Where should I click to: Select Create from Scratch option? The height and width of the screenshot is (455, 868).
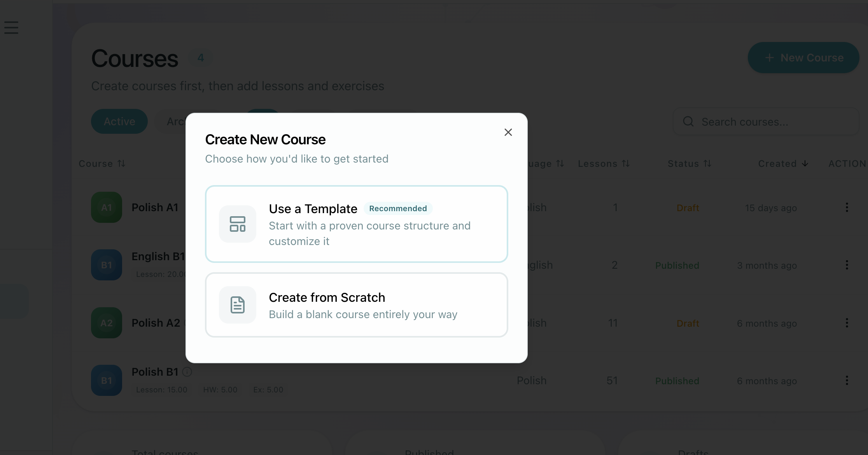pos(356,305)
